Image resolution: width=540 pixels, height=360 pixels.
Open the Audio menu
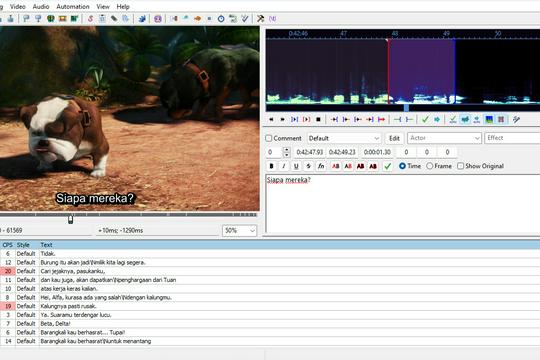coord(41,7)
